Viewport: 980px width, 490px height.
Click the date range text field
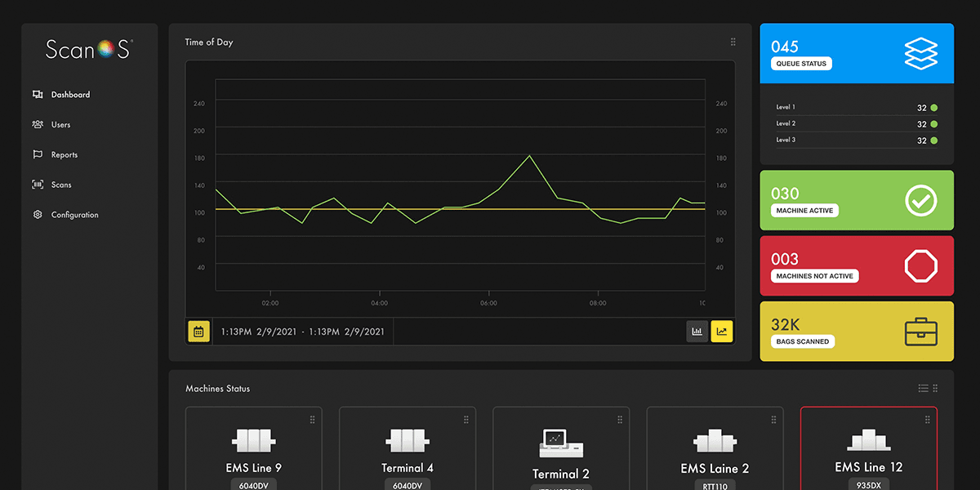click(302, 332)
